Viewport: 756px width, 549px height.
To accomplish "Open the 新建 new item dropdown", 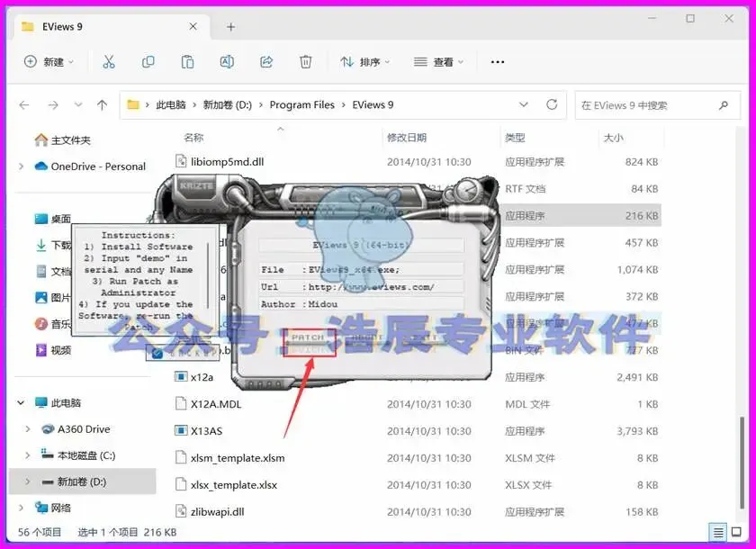I will [49, 62].
